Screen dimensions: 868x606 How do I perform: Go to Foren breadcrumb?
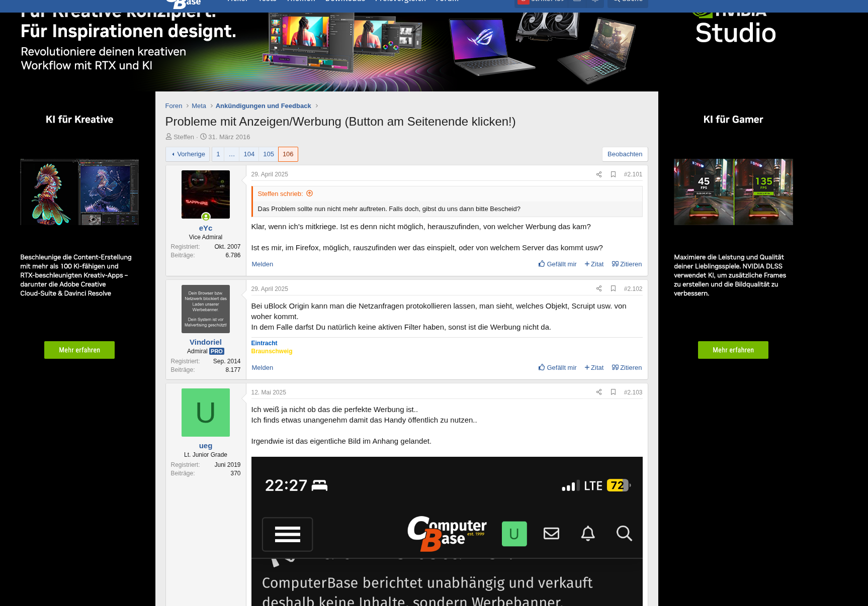(173, 106)
